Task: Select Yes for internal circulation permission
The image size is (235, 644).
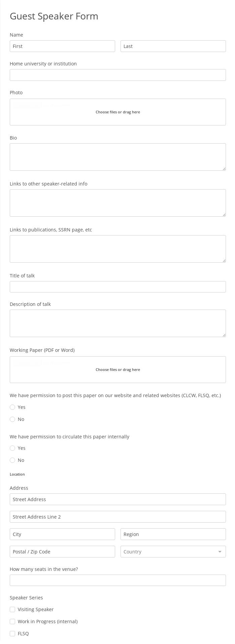Action: [x=12, y=448]
